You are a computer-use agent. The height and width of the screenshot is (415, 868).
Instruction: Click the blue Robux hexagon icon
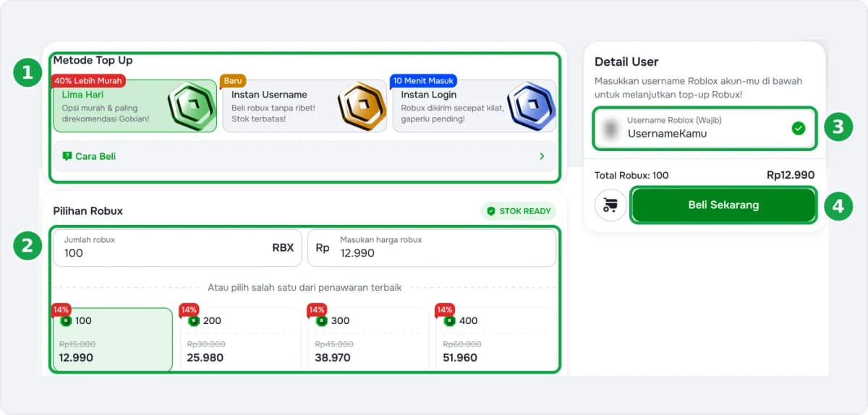(x=532, y=106)
